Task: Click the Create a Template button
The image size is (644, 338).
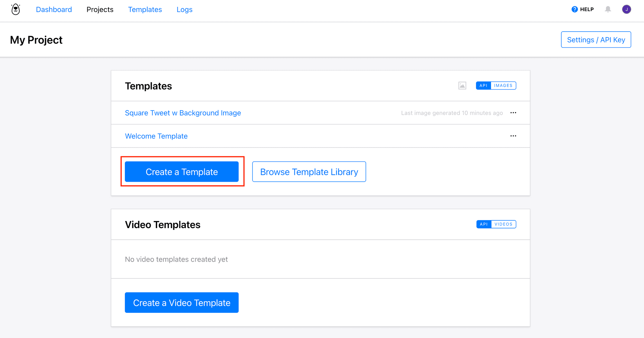Action: point(182,172)
